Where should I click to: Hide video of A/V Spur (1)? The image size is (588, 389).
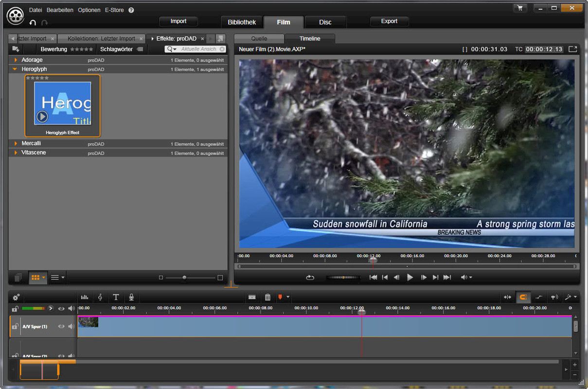tap(61, 326)
